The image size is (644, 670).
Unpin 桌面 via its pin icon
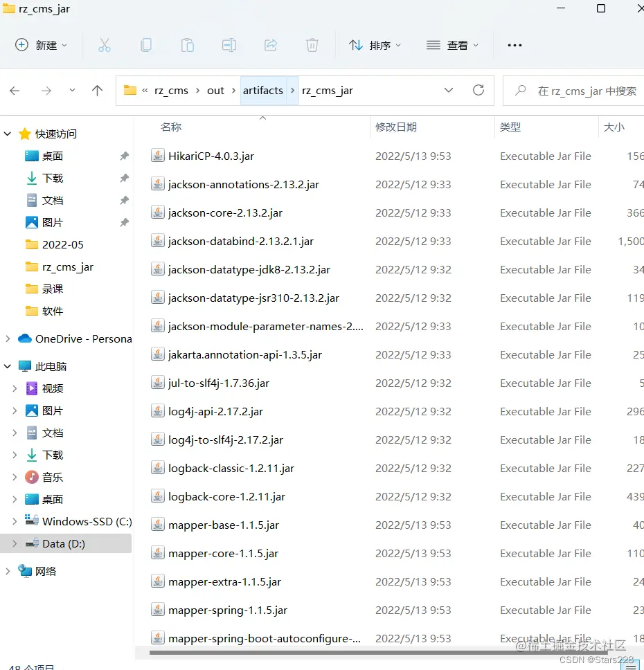coord(125,156)
